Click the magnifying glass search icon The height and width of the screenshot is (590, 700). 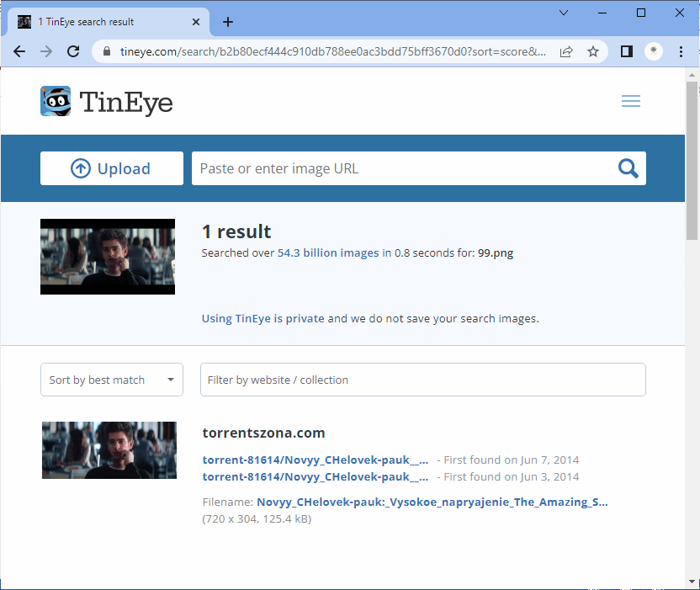click(628, 168)
